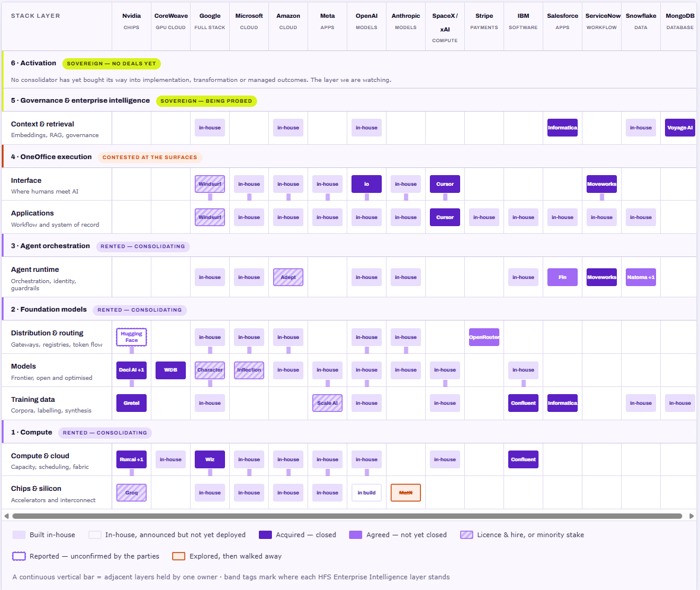The width and height of the screenshot is (700, 590).
Task: Click the 'CONTESTED AT THE SURFACES' tag
Action: pyautogui.click(x=150, y=157)
